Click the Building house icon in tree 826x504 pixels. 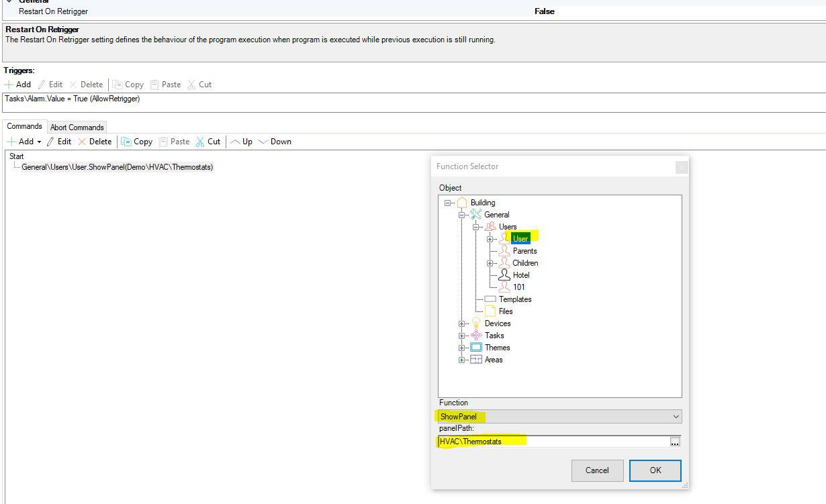462,203
